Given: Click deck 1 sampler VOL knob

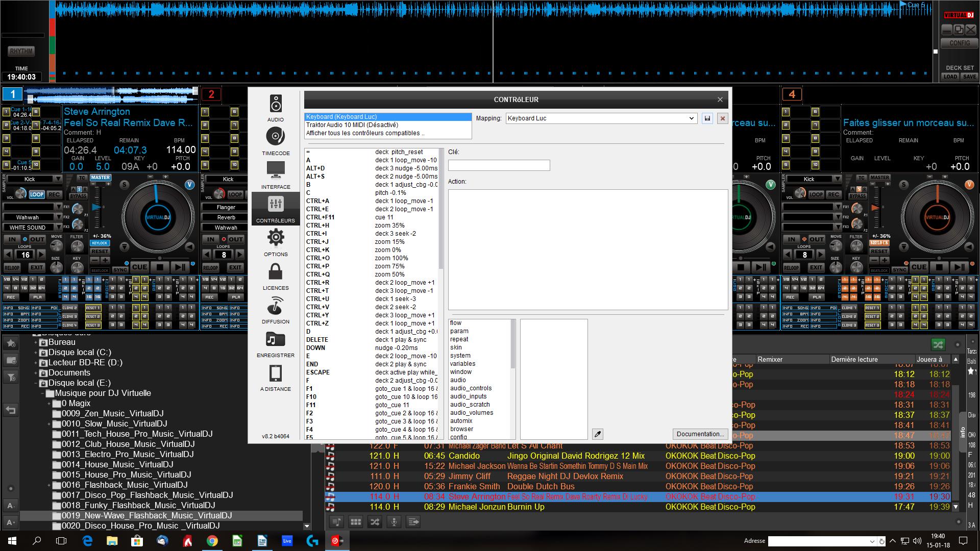Looking at the screenshot, I should (20, 193).
